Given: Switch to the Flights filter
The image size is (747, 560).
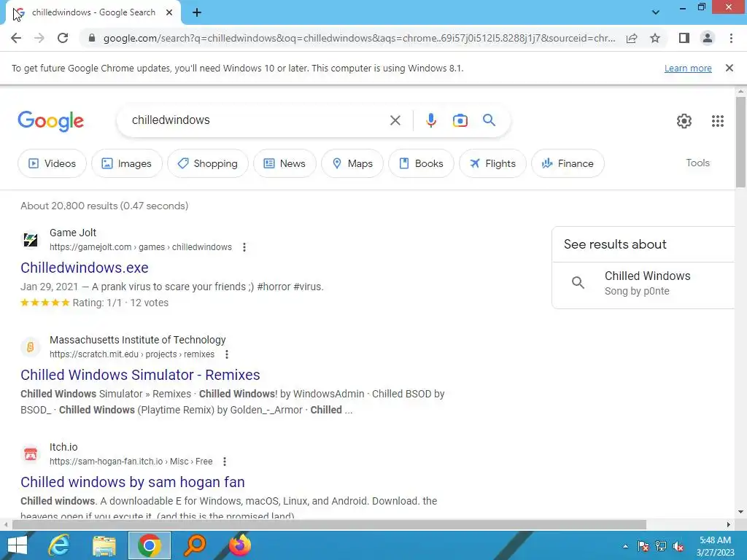Looking at the screenshot, I should point(492,163).
